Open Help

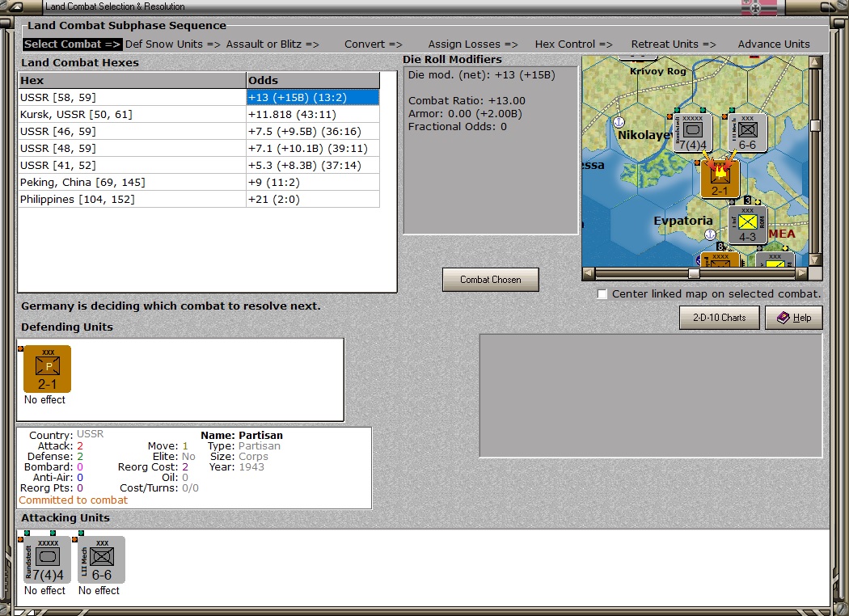(794, 318)
